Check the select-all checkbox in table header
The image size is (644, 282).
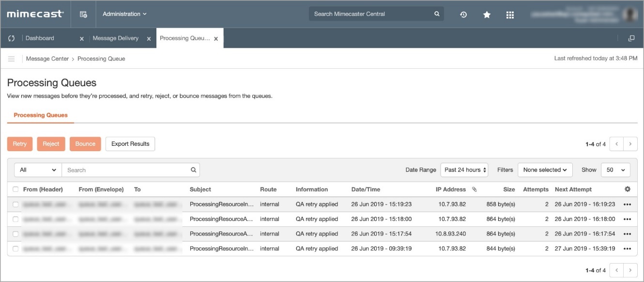(15, 189)
